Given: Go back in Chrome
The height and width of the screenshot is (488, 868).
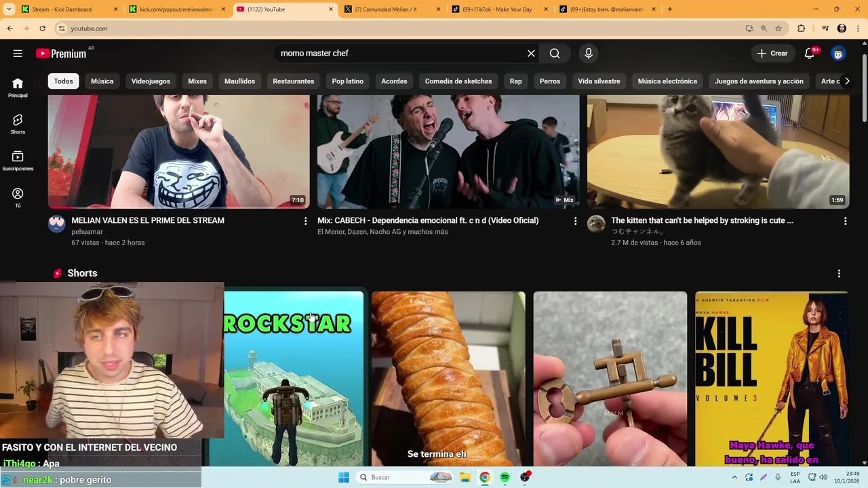Looking at the screenshot, I should [9, 28].
